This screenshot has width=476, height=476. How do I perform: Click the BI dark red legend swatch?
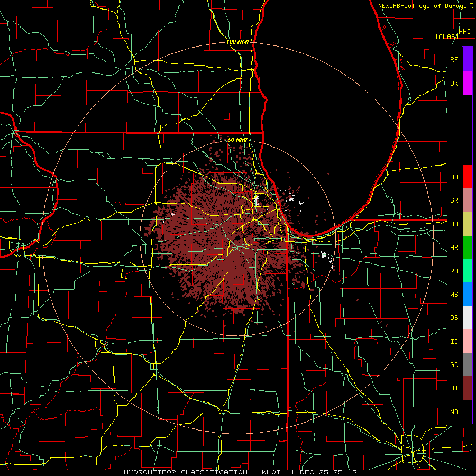467,388
